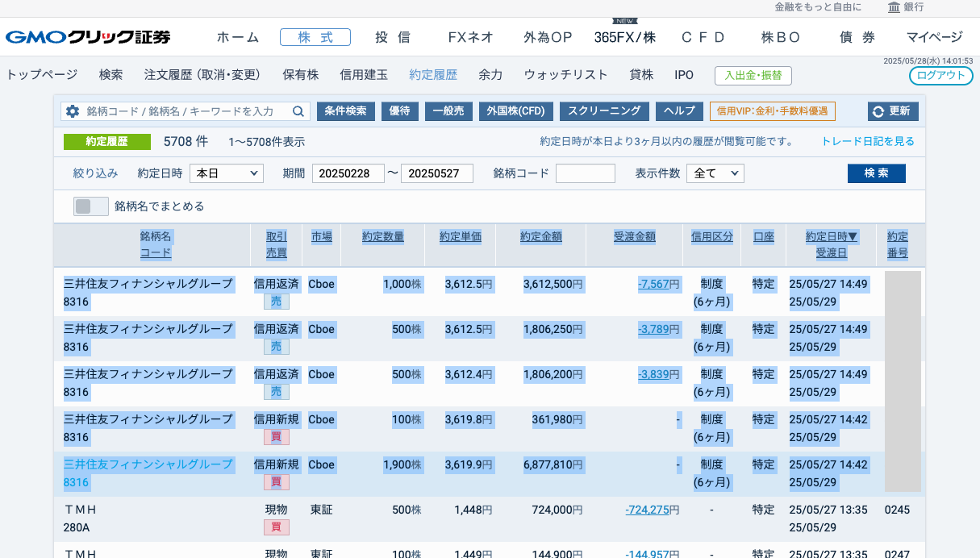Go to トップページ submenu
Screen dimensions: 980x558
coord(42,75)
